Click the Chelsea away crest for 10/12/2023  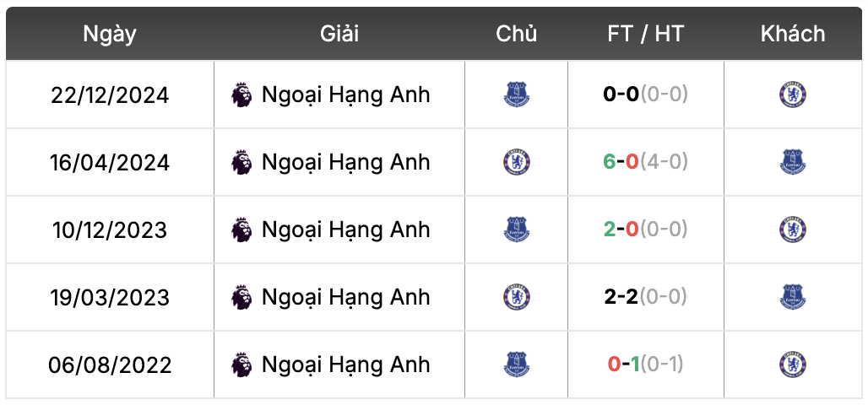tap(792, 229)
